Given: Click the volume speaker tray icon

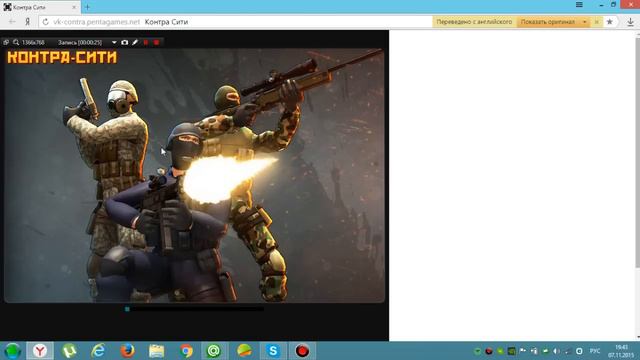Looking at the screenshot, I should point(556,351).
